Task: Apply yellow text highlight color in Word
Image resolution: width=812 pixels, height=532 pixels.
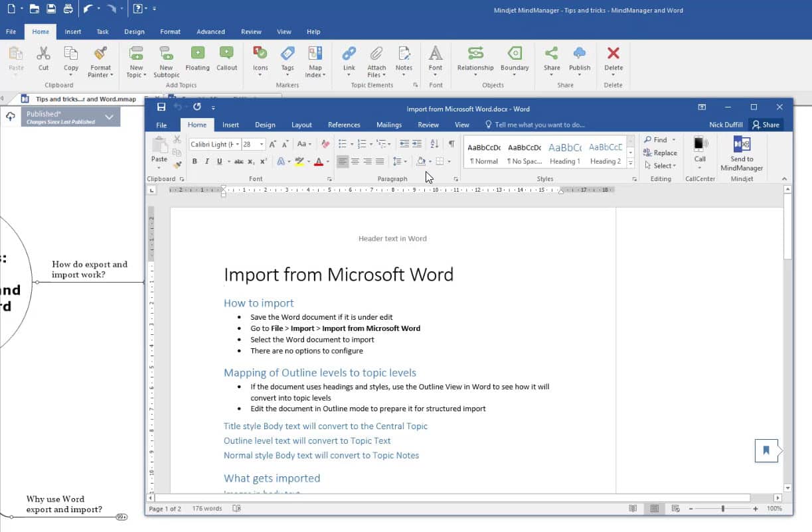Action: click(299, 161)
